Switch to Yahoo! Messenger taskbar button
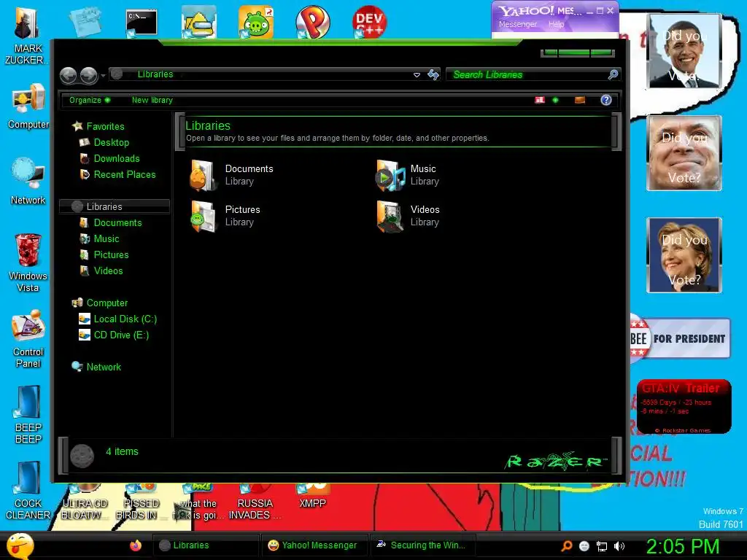747x560 pixels. 314,545
